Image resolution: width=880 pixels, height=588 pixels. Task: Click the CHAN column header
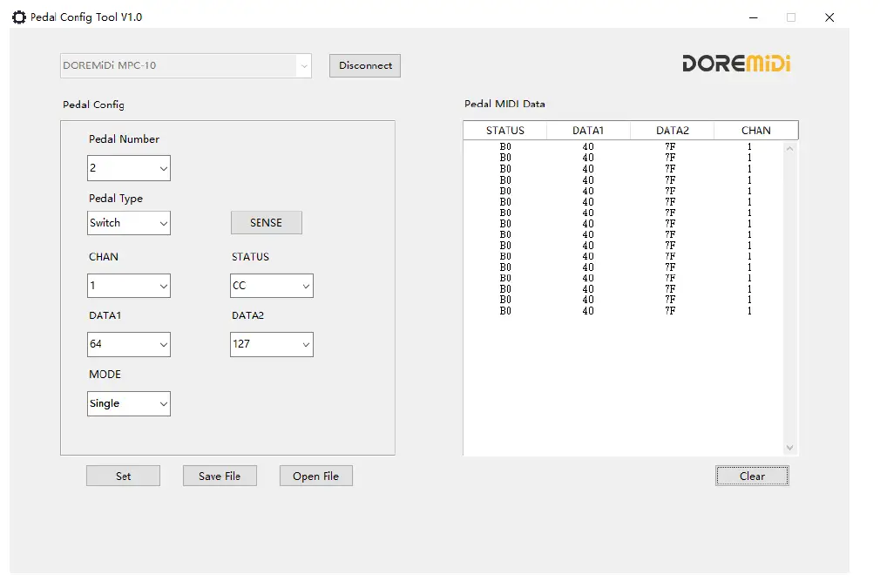pyautogui.click(x=756, y=130)
